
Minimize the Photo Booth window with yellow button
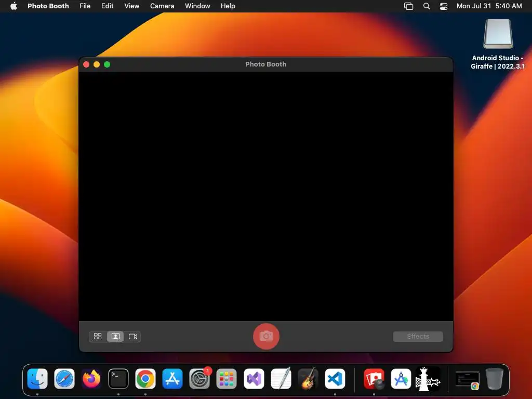(97, 64)
